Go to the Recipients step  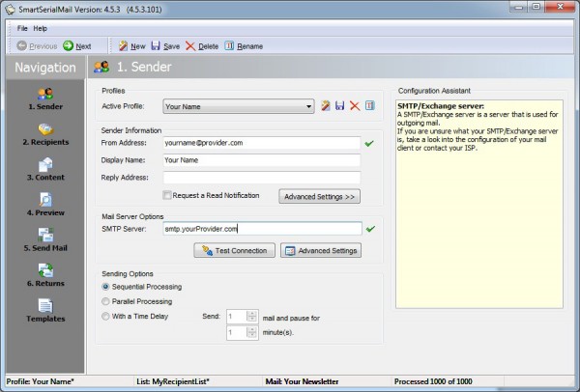coord(43,134)
